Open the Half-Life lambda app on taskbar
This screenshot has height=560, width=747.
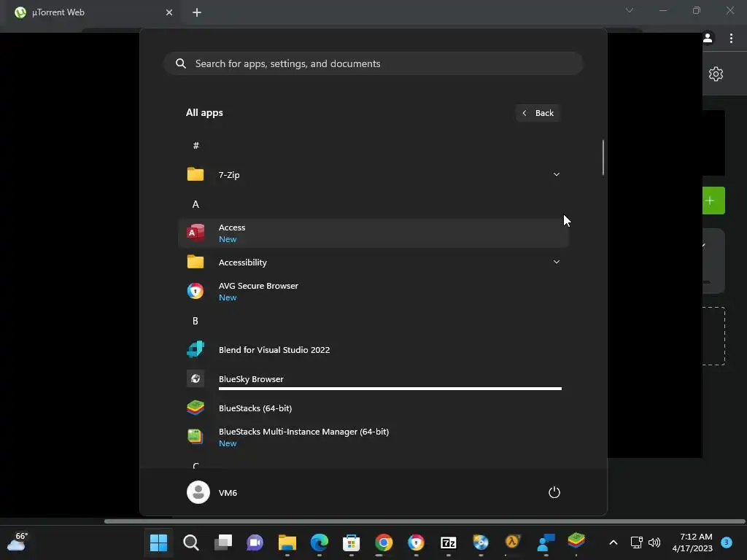coord(513,542)
